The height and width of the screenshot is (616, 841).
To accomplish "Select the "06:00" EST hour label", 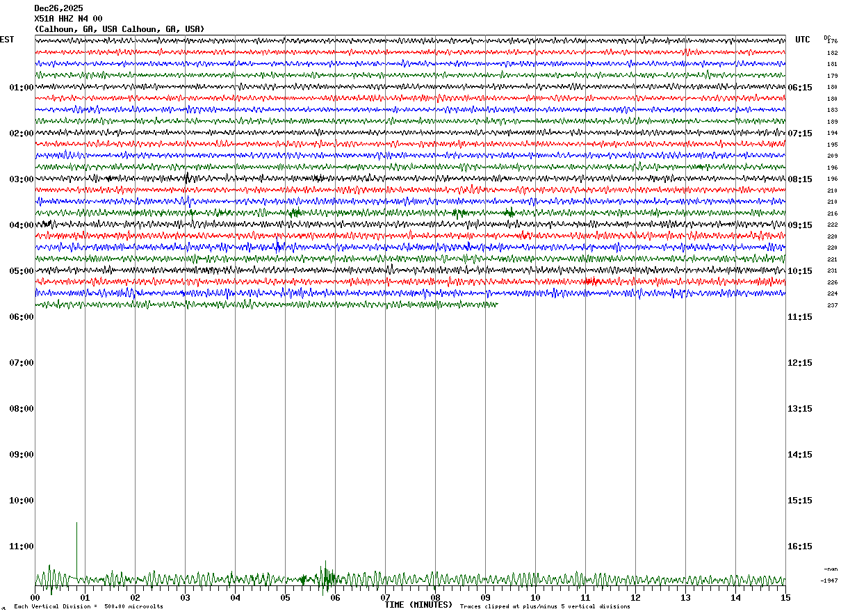I will [x=21, y=317].
